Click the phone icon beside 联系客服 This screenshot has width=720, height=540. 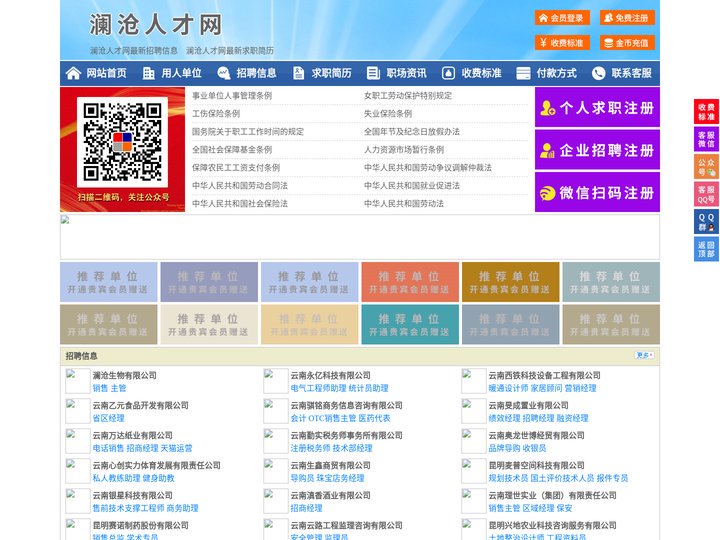point(598,73)
